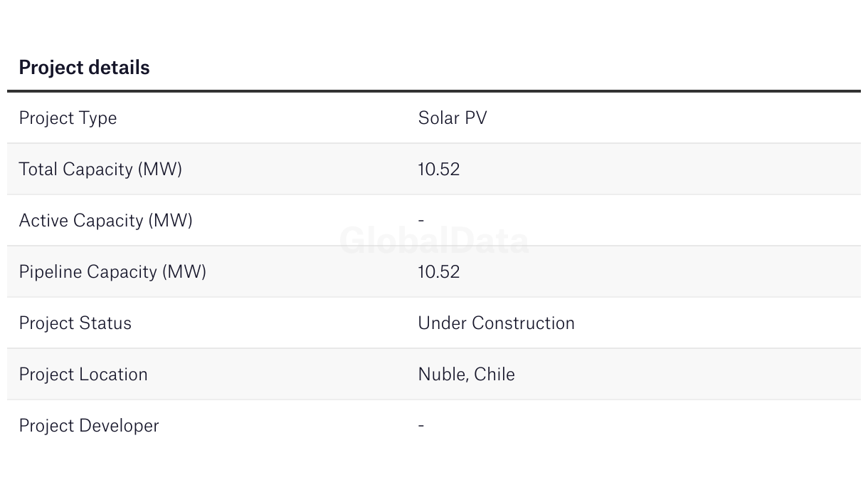Select the Project Location label
This screenshot has width=868, height=480.
pyautogui.click(x=83, y=374)
